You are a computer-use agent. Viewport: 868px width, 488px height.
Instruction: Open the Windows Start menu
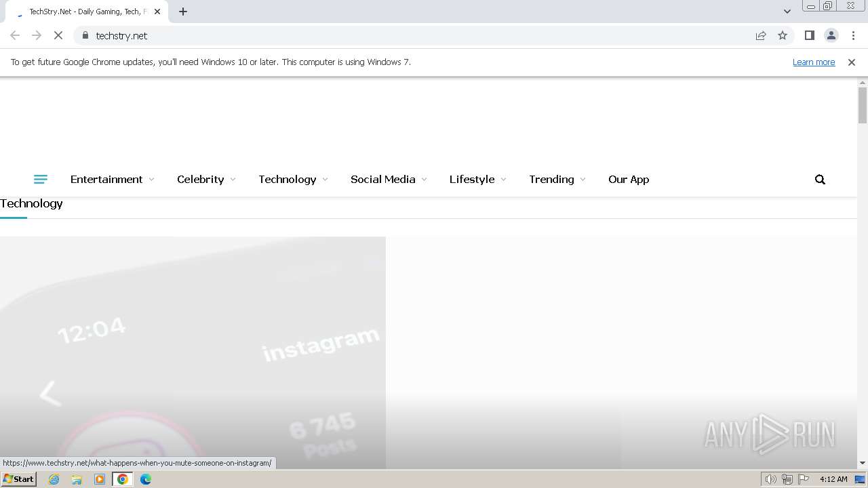tap(18, 479)
